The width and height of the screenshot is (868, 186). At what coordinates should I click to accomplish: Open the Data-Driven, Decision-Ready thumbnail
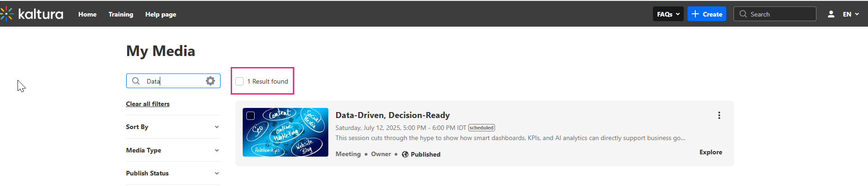click(285, 132)
